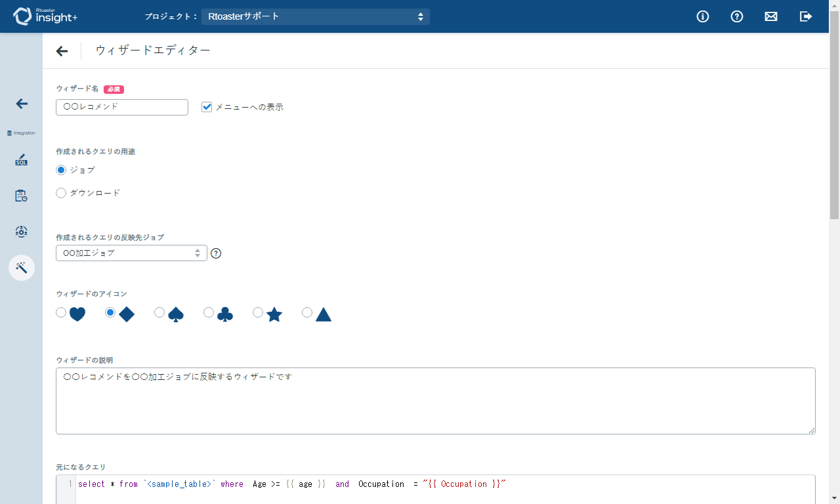Open the information icon in header
Screen dimensions: 840x504
pyautogui.click(x=703, y=16)
